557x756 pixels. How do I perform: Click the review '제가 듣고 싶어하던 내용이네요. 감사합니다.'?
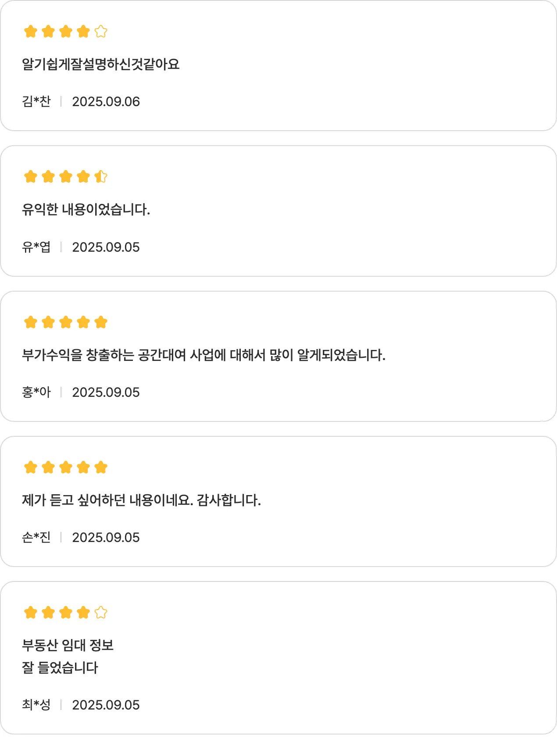coord(141,500)
